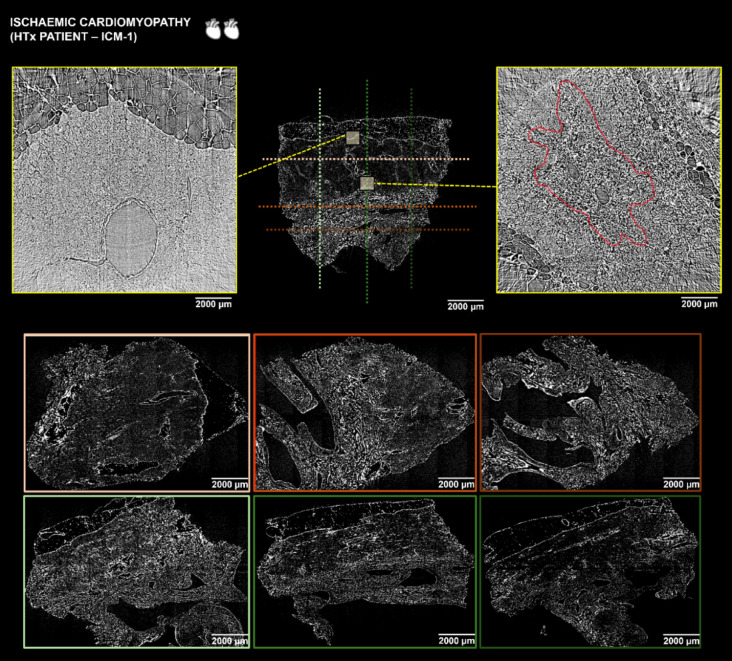Open the light green-bordered cross-section panel
732x661 pixels.
[x=137, y=572]
